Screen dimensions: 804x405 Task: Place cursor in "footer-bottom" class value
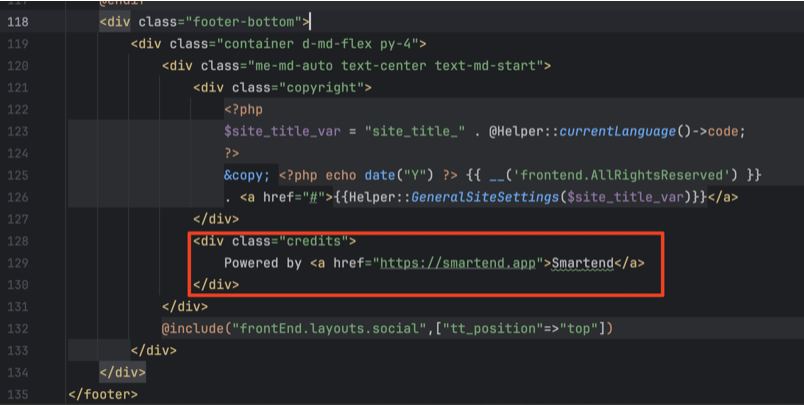pyautogui.click(x=244, y=22)
